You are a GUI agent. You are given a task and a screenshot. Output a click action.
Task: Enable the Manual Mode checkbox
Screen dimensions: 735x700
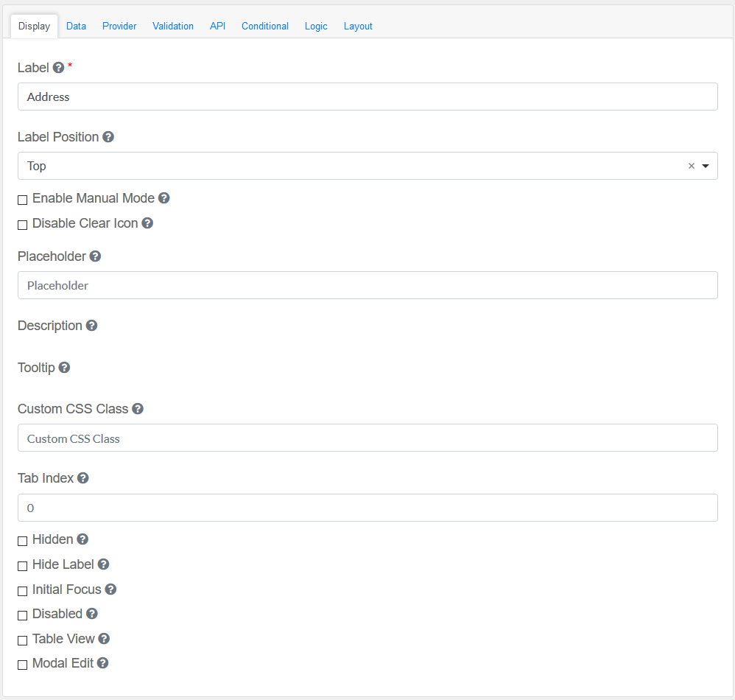[x=23, y=200]
